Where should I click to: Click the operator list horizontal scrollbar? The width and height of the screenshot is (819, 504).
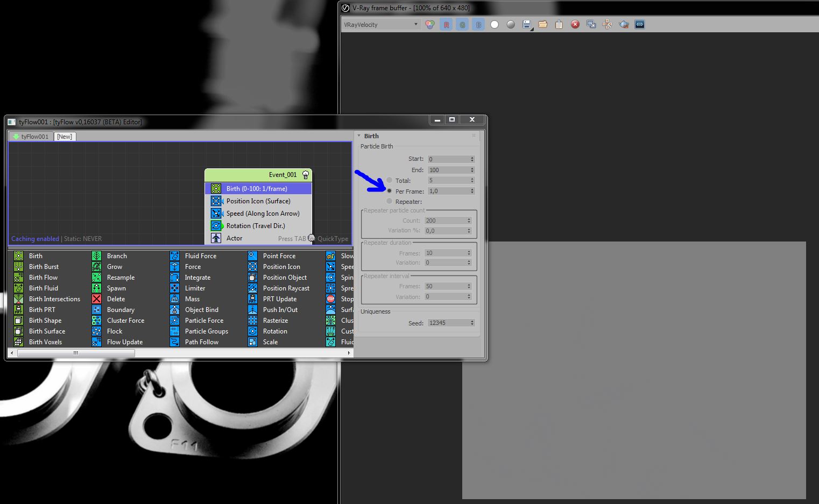tap(75, 353)
